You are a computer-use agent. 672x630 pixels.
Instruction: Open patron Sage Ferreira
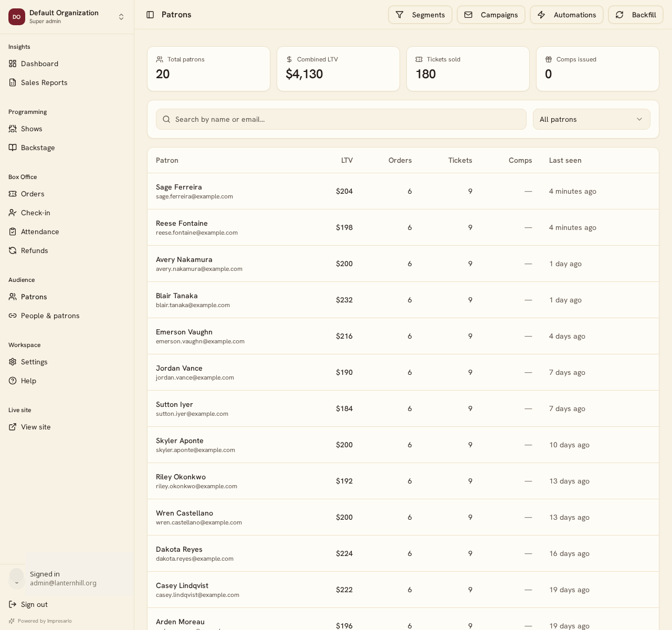click(x=179, y=187)
